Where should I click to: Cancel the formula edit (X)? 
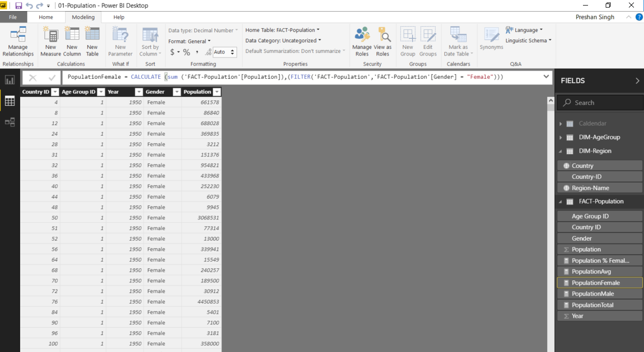click(33, 77)
